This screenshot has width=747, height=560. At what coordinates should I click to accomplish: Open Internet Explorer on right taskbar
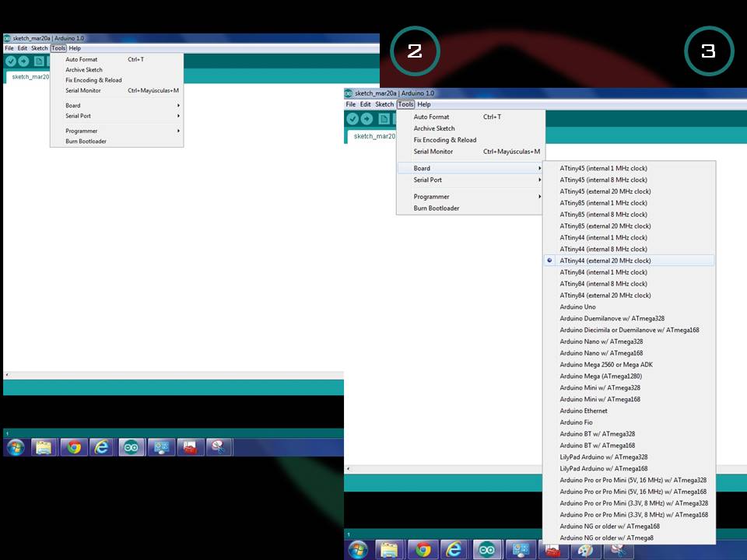point(454,550)
